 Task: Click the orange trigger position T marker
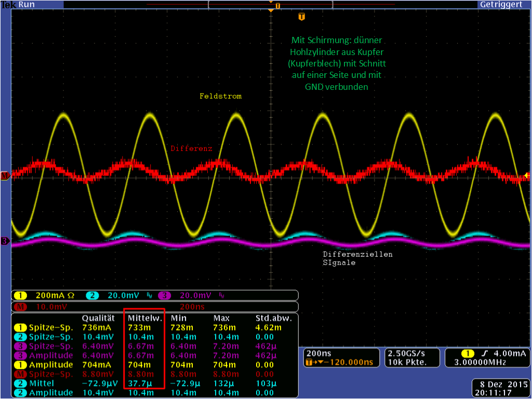(x=302, y=17)
